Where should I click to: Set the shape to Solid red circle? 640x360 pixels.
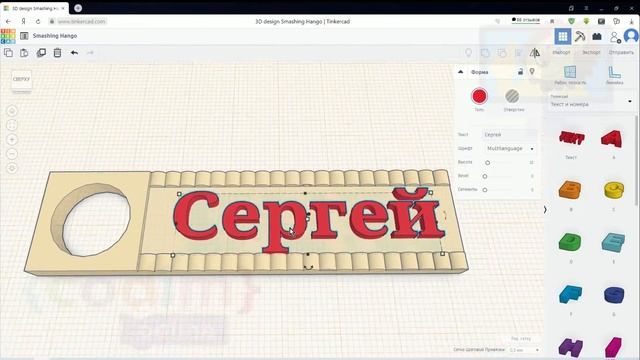(479, 96)
